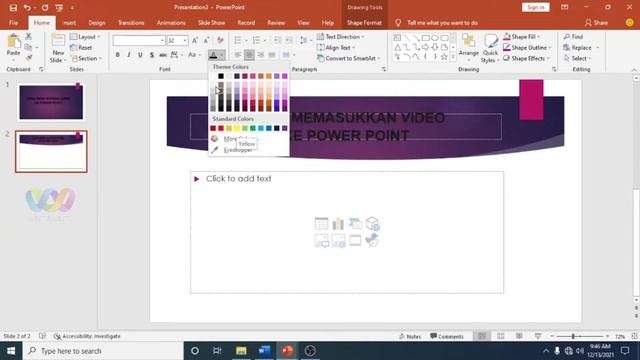Open the Shape Effects dropdown

tap(527, 58)
